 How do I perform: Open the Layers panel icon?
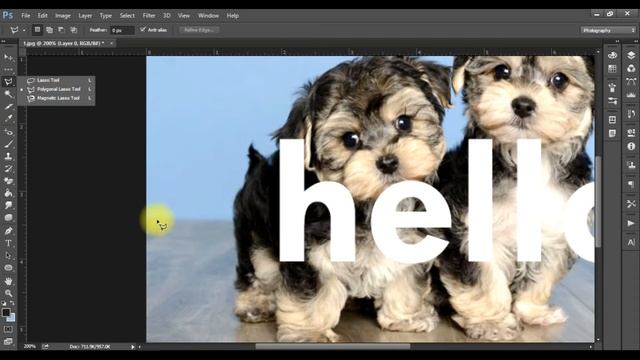[631, 55]
